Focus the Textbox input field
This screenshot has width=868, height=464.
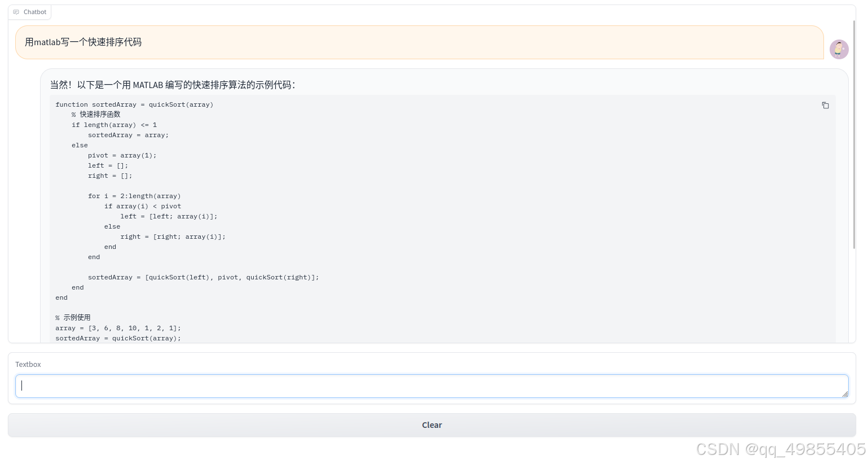[432, 386]
